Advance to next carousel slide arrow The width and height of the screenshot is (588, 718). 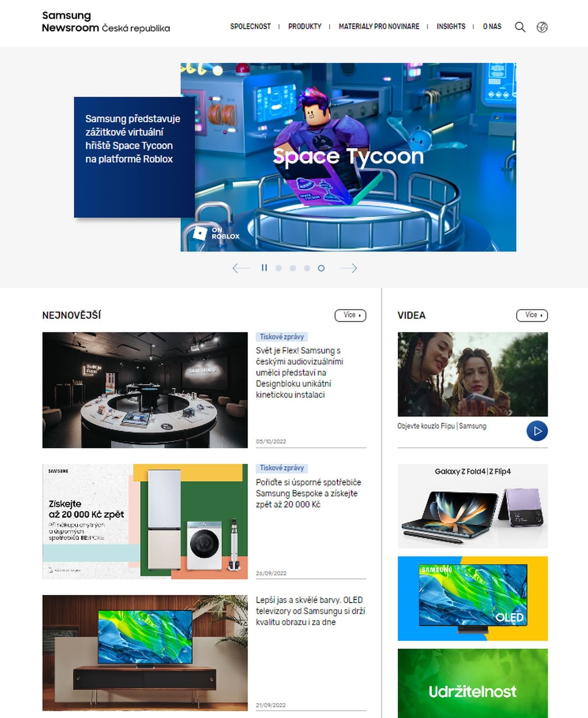click(x=349, y=268)
